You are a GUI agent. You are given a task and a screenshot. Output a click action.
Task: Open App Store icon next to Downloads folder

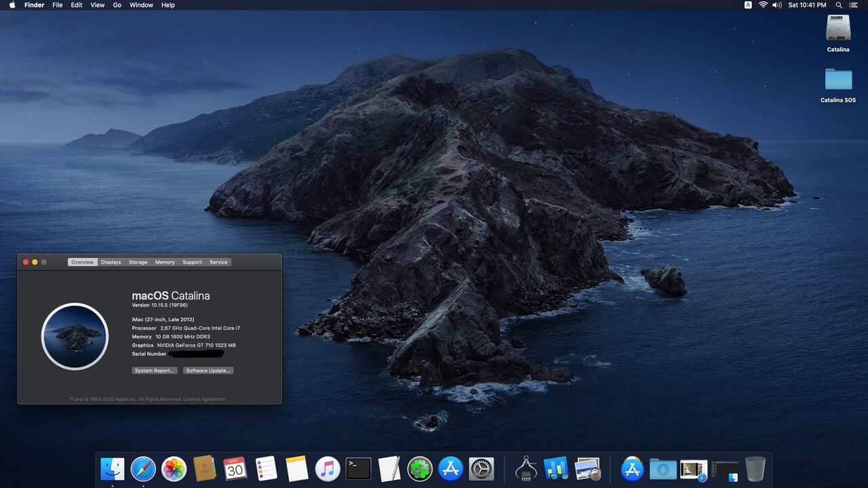[x=632, y=468]
